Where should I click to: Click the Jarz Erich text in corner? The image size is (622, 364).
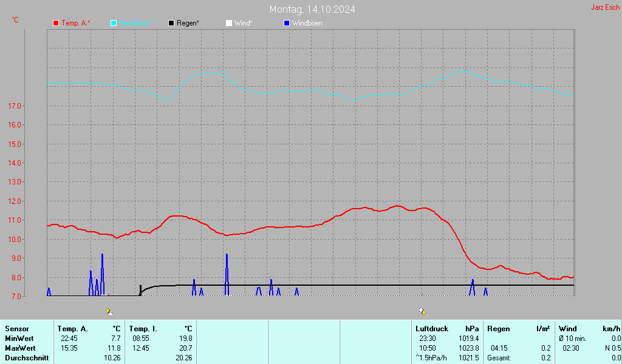(605, 8)
